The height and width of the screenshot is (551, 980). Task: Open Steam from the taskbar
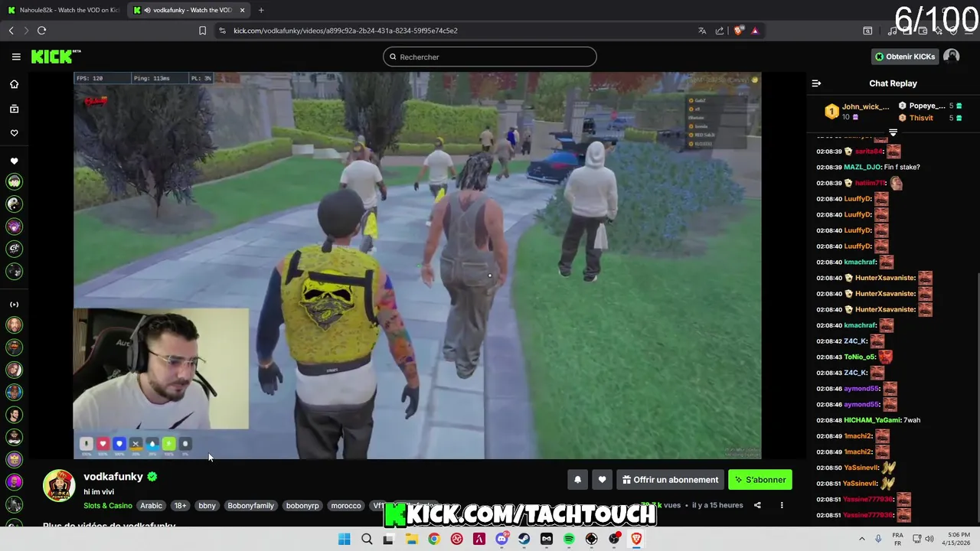524,539
